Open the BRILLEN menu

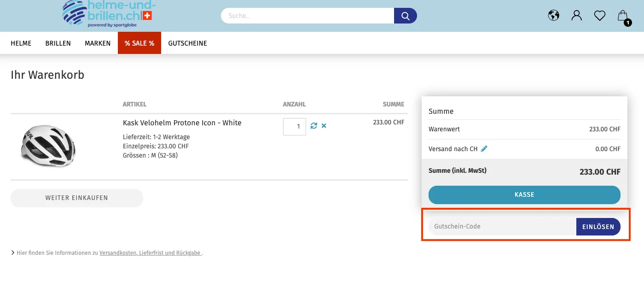click(58, 43)
